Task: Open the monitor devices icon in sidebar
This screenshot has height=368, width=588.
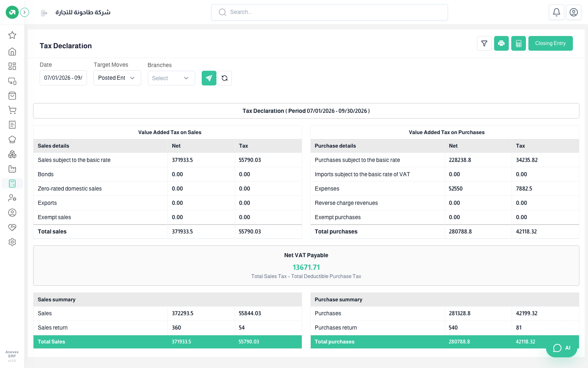Action: pyautogui.click(x=12, y=81)
